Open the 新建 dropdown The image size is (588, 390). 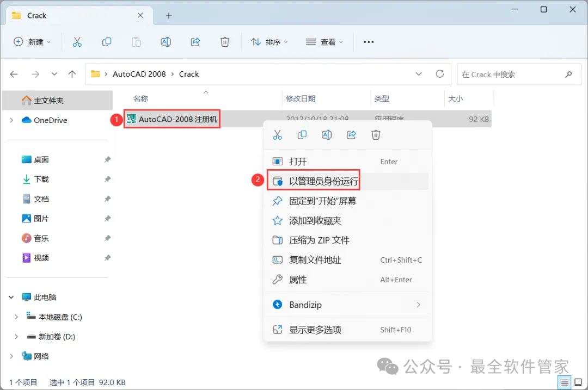[x=32, y=42]
